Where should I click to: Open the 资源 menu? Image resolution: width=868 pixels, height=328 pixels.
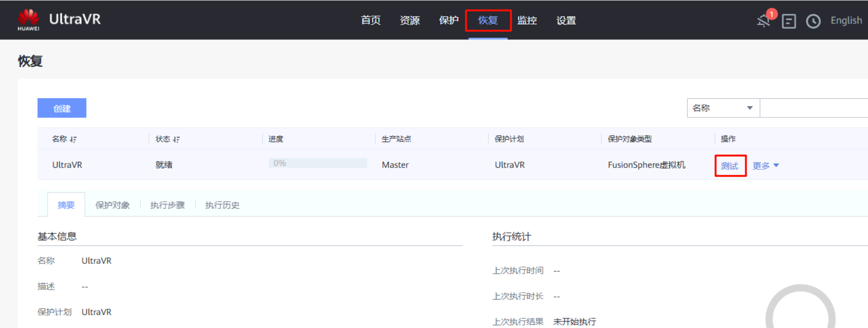coord(410,20)
